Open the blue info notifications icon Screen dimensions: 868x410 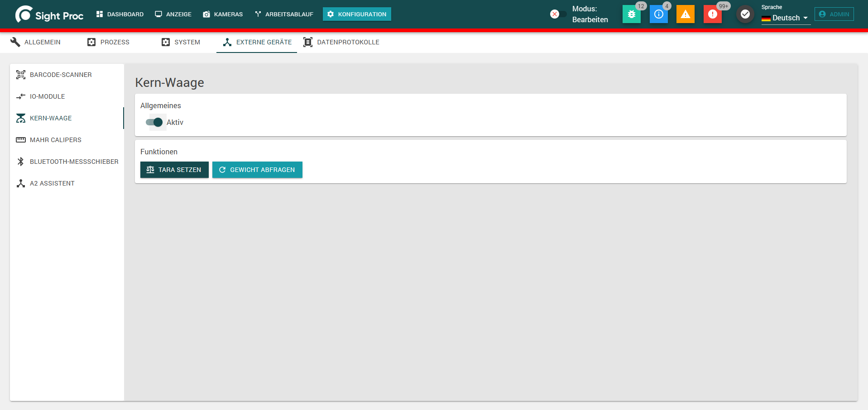[659, 14]
